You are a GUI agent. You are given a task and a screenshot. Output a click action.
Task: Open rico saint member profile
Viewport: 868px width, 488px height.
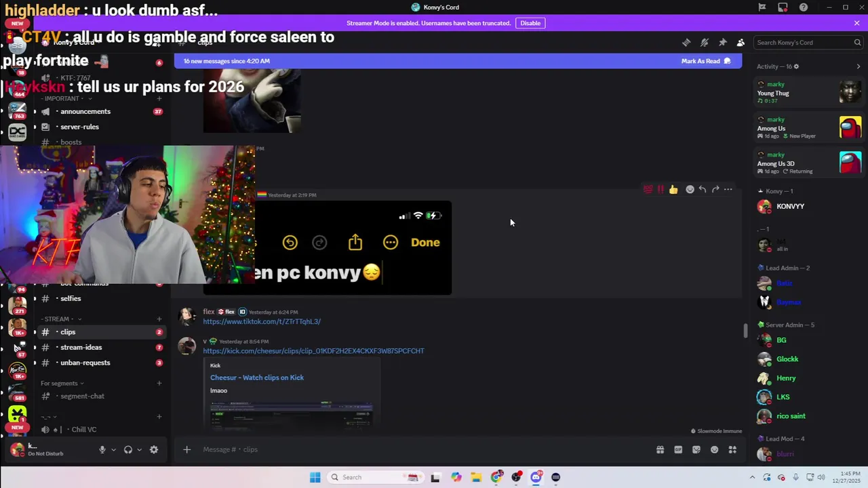[x=808, y=416]
